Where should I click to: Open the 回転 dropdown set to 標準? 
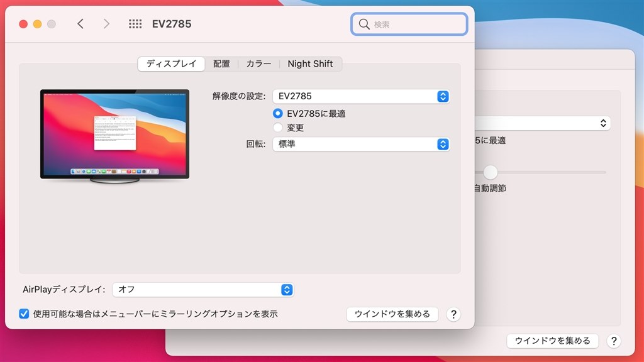pos(361,144)
